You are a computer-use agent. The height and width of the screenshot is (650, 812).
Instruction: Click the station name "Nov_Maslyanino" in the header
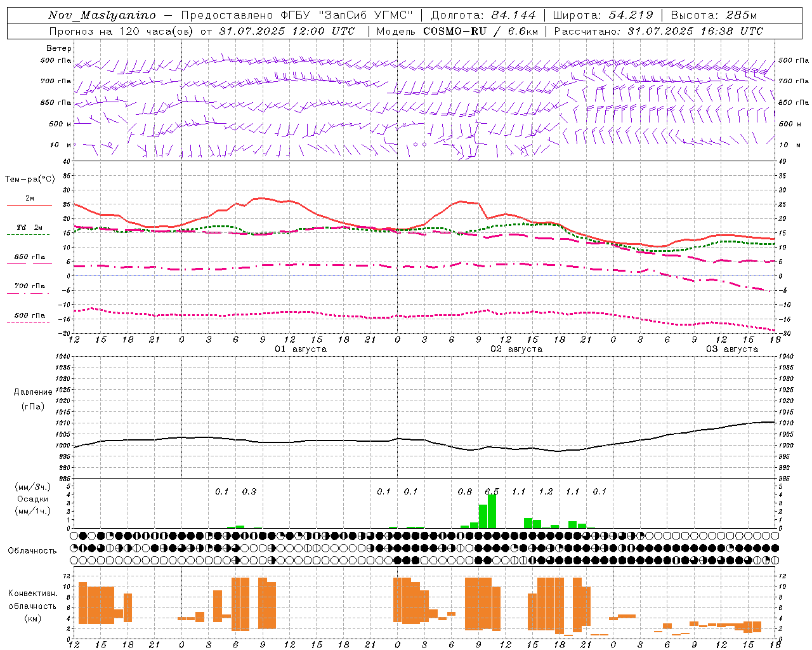[102, 15]
